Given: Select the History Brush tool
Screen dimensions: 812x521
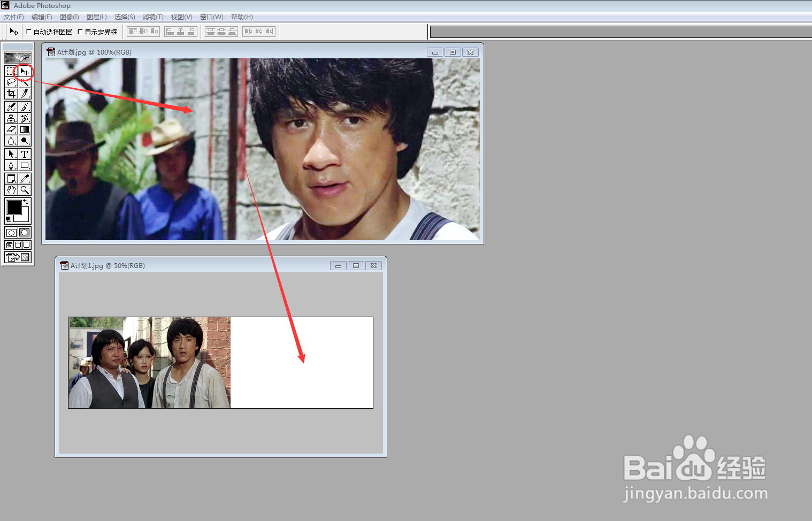Looking at the screenshot, I should 25,118.
